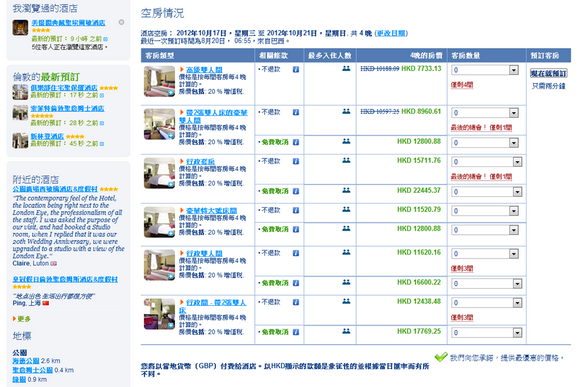This screenshot has height=387, width=580.
Task: Open the 行政套房 room type link
Action: pyautogui.click(x=200, y=162)
